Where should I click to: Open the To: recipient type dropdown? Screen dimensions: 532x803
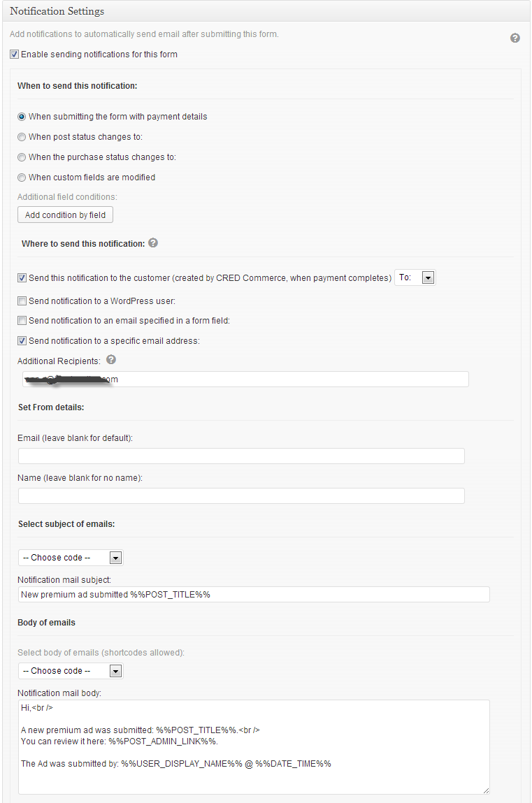point(415,277)
